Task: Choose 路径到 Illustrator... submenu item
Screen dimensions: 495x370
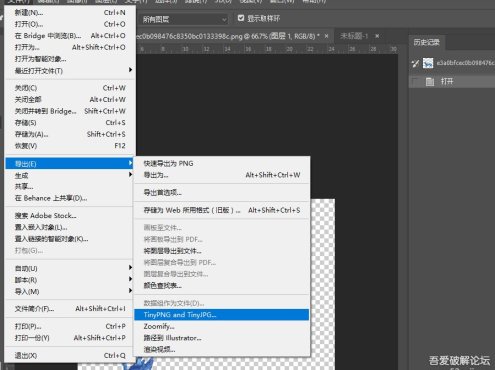Action: 222,338
